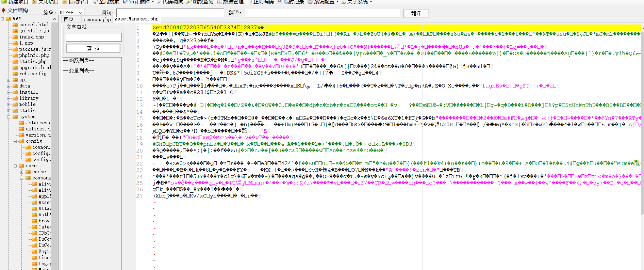The height and width of the screenshot is (270, 644).
Task: Expand the static folder node
Action: pyautogui.click(x=9, y=111)
